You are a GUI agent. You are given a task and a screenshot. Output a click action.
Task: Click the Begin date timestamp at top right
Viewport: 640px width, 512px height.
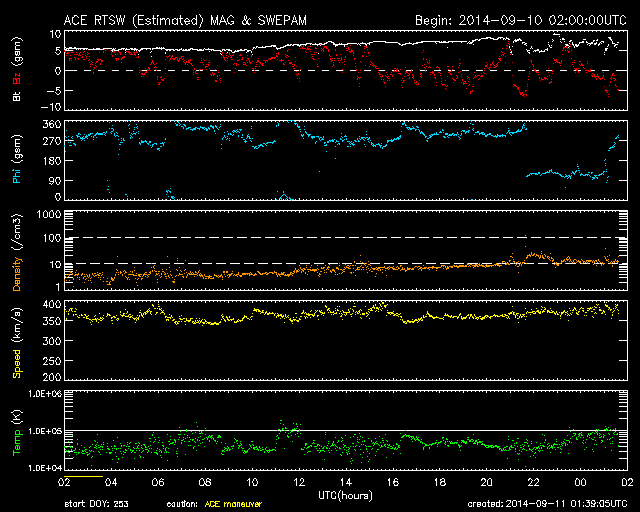click(520, 19)
